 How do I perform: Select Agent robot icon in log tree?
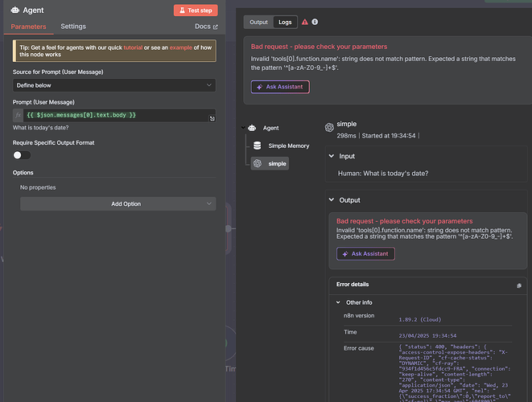[x=252, y=128]
